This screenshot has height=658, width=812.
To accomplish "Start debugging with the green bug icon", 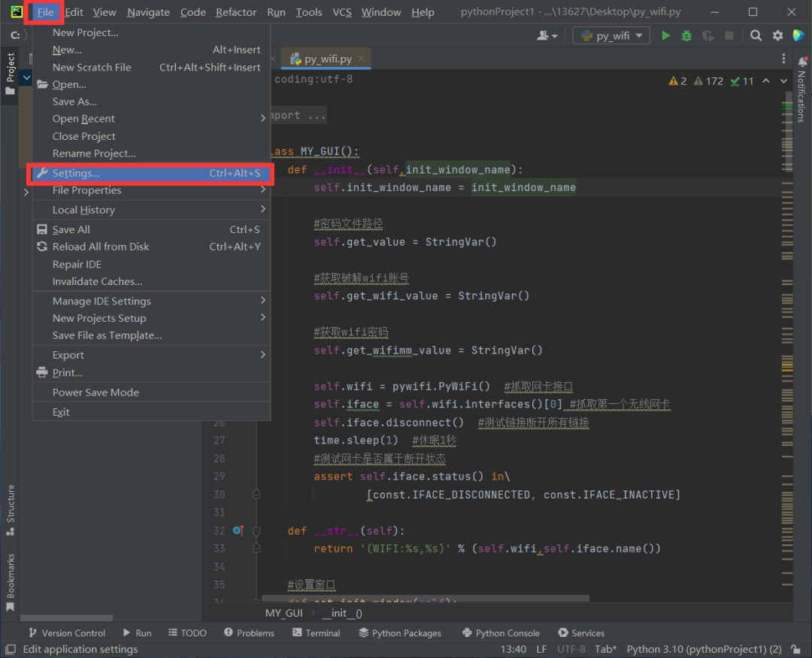I will pos(686,35).
